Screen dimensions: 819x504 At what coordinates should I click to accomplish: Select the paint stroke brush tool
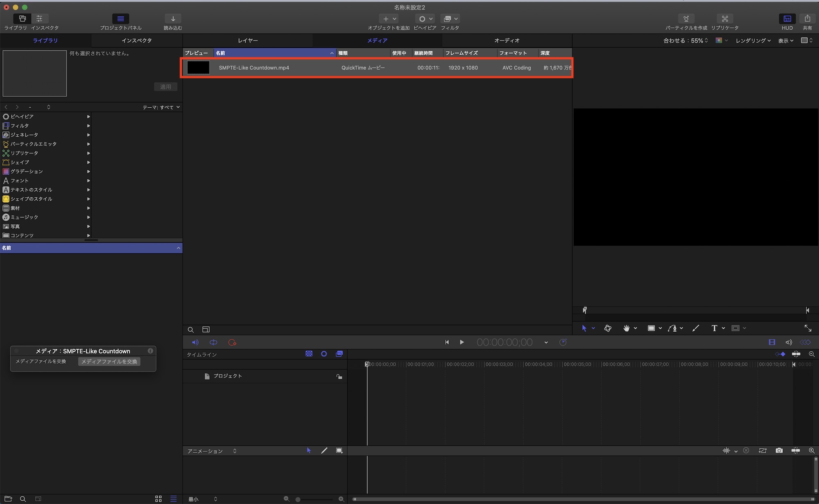[695, 328]
